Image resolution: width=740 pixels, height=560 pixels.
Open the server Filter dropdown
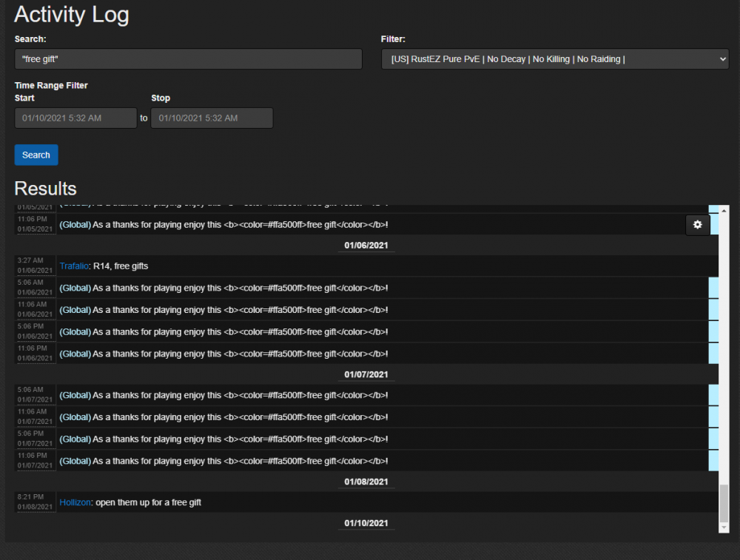(554, 59)
